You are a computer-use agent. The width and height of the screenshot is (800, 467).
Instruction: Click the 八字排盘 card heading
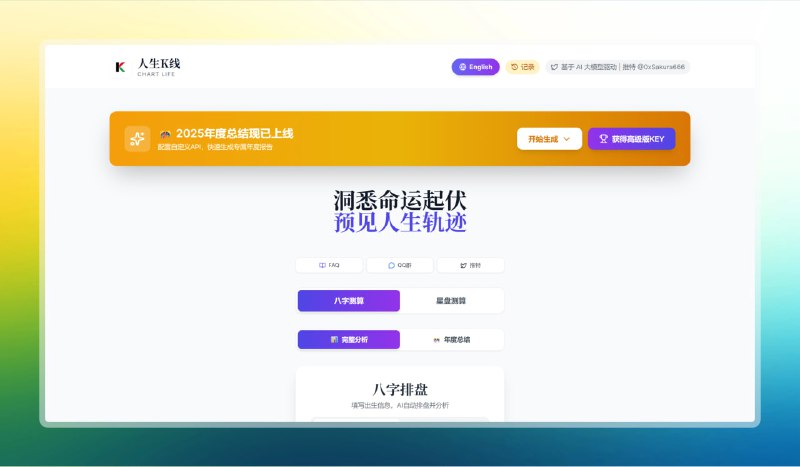click(400, 389)
